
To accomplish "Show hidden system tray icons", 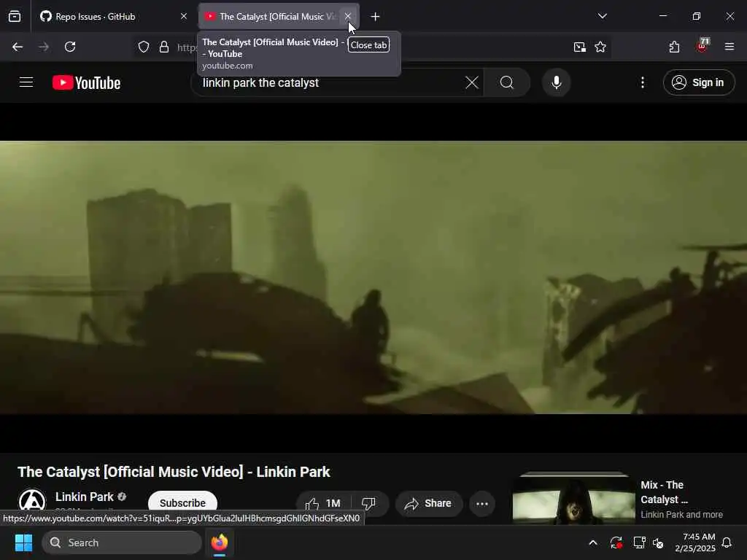I will pyautogui.click(x=593, y=542).
